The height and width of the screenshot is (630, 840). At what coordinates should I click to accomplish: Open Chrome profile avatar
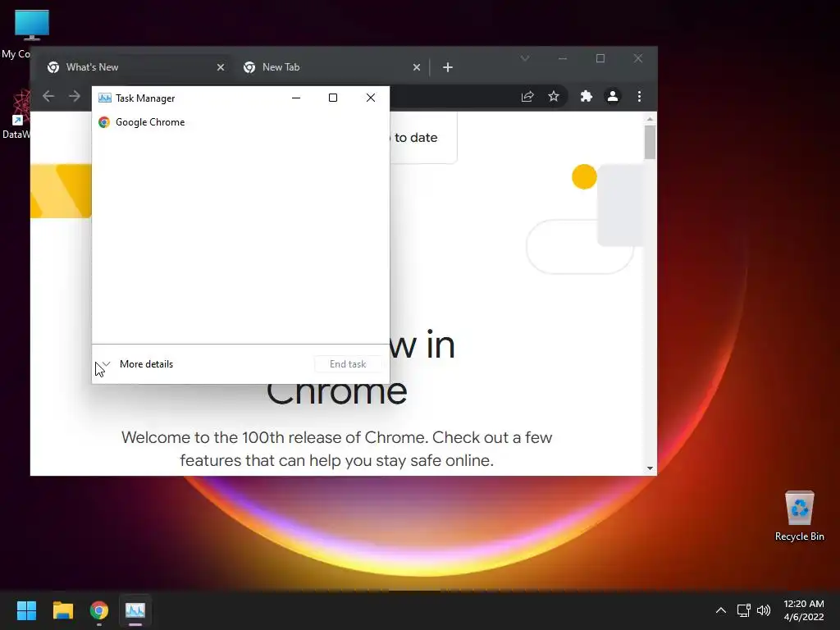click(612, 97)
